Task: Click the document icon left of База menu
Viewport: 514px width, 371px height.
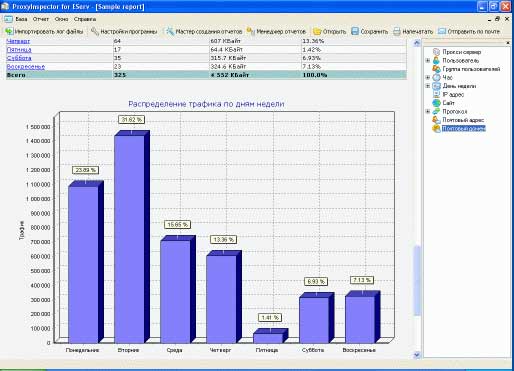Action: (x=8, y=19)
